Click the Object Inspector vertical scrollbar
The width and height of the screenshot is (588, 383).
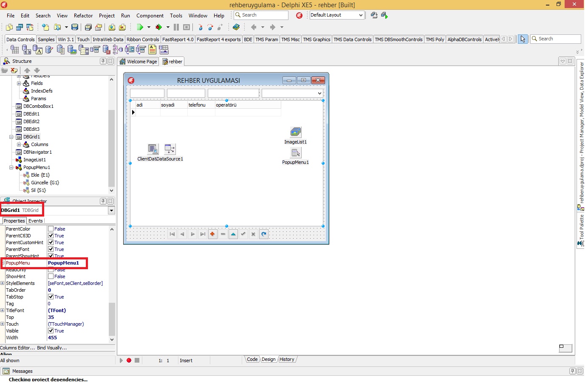[112, 284]
